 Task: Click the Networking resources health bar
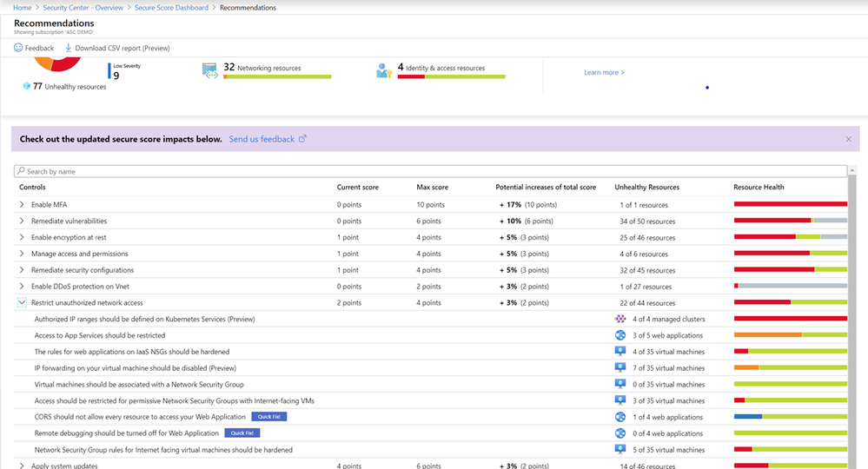click(x=277, y=76)
